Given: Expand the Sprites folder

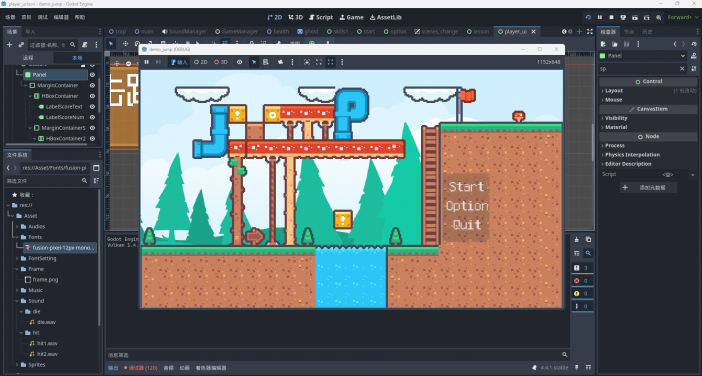Looking at the screenshot, I should pos(17,365).
